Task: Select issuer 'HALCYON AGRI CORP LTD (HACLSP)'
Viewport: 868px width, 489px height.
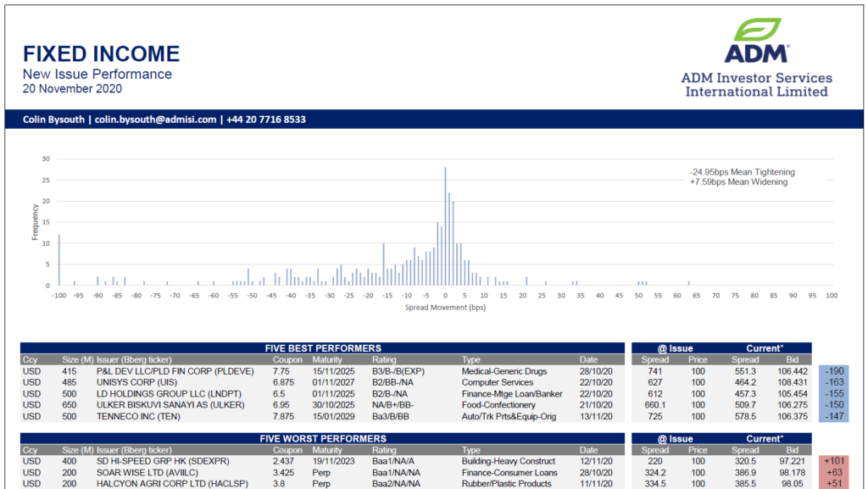Action: pyautogui.click(x=172, y=484)
